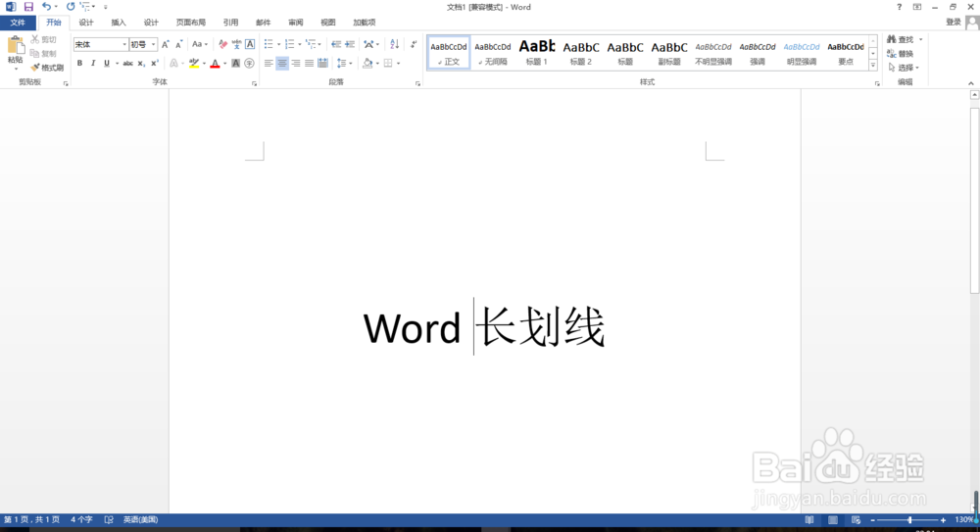Save the document with the floppy icon
This screenshot has height=532, width=980.
[28, 7]
